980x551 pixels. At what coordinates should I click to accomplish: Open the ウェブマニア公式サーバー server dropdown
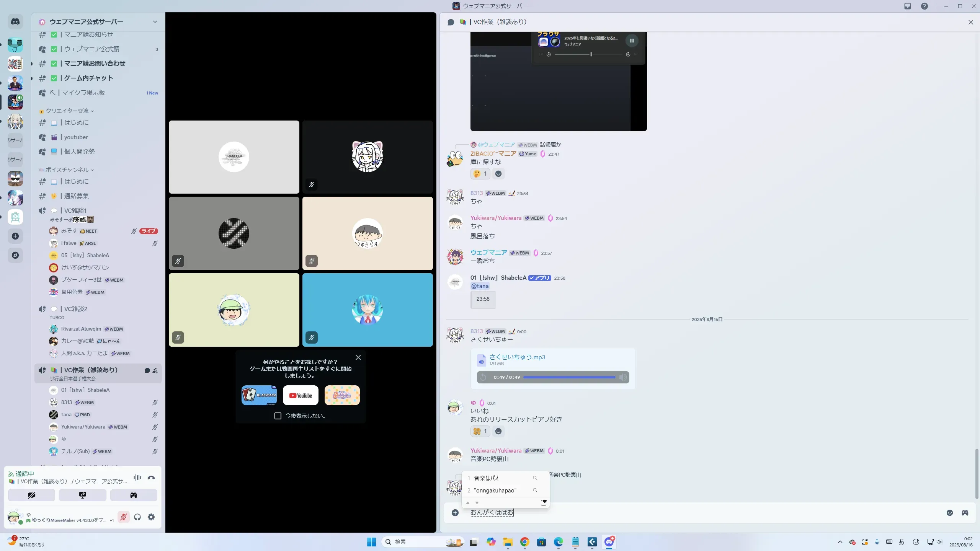pyautogui.click(x=155, y=22)
